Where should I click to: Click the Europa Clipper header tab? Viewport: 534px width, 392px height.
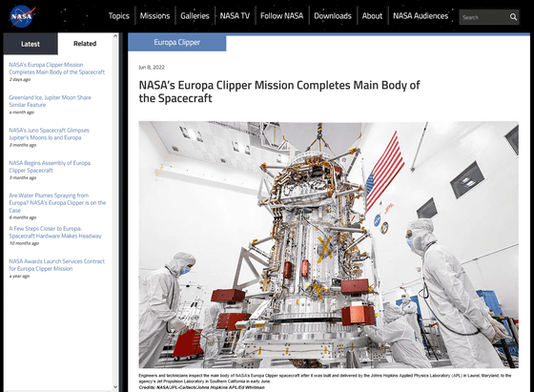pos(176,43)
